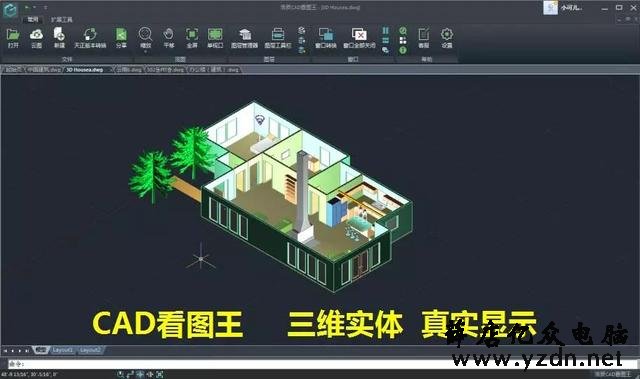Toggle the first status bar mode icon
640x379 pixels.
point(120,374)
